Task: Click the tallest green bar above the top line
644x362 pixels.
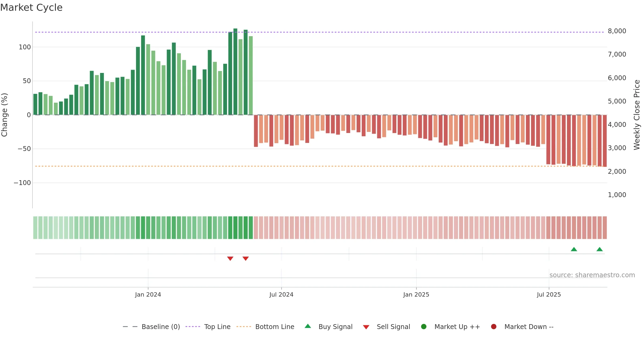Action: pos(235,72)
